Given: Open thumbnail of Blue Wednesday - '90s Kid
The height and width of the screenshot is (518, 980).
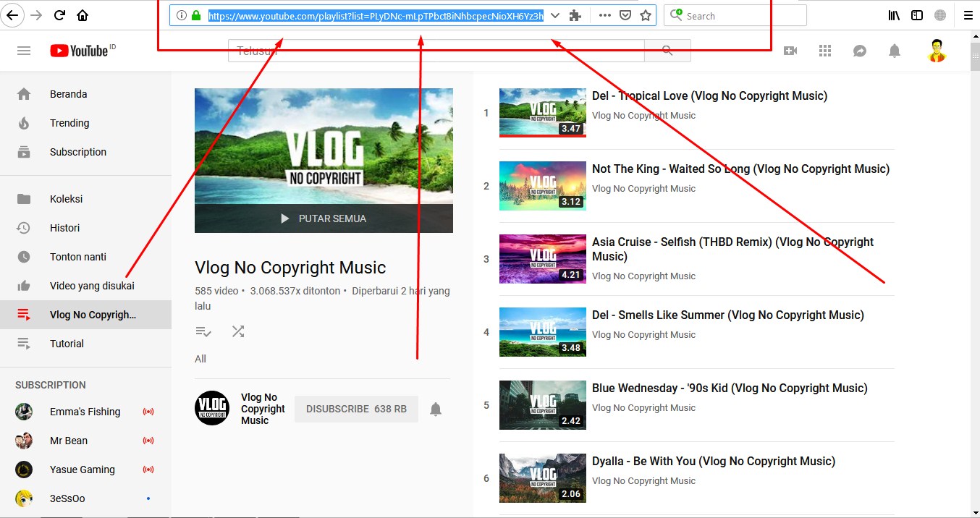Looking at the screenshot, I should tap(543, 405).
